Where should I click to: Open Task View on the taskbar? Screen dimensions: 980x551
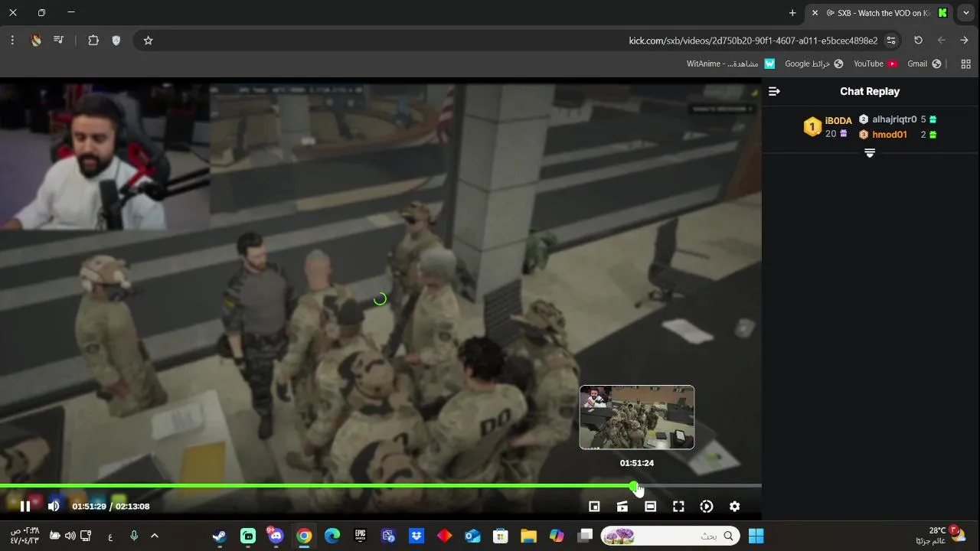pyautogui.click(x=585, y=536)
